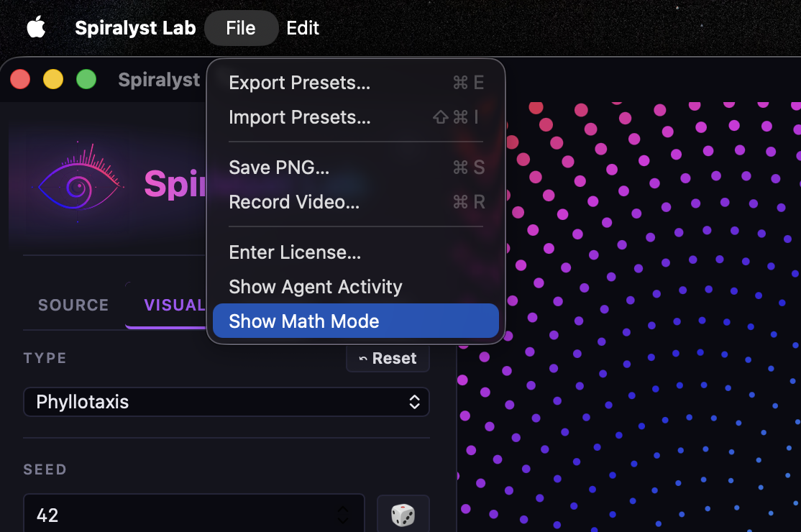Increase the seed value with stepper
The width and height of the screenshot is (801, 532).
tap(343, 509)
